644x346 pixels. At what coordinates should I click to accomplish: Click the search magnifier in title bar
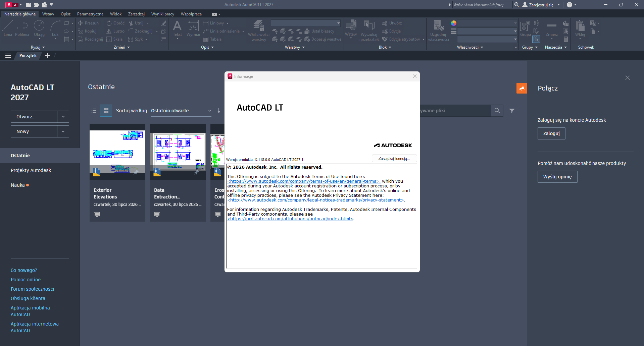[x=517, y=5]
